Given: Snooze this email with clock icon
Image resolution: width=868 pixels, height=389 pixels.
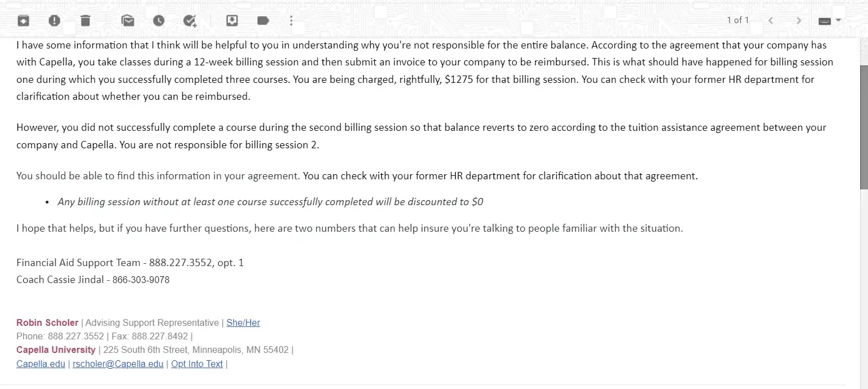Looking at the screenshot, I should [159, 21].
